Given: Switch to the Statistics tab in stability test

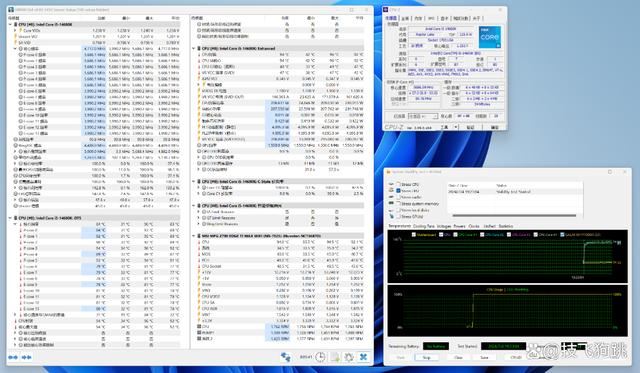Looking at the screenshot, I should pyautogui.click(x=505, y=226).
